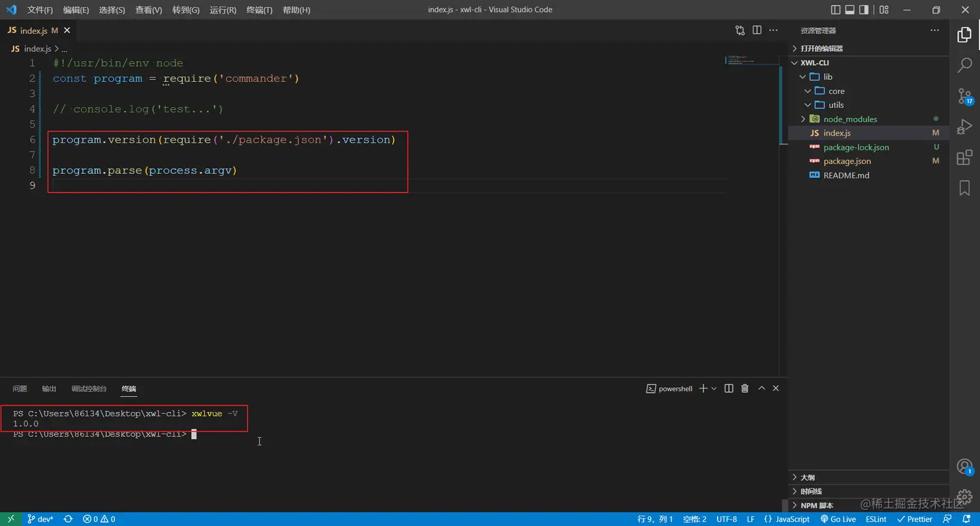Click the Prettier status bar item
The image size is (980, 526).
pyautogui.click(x=915, y=519)
